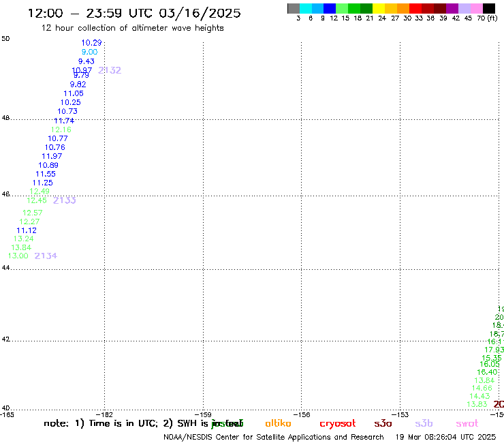This screenshot has width=504, height=443.
Task: Click the purple swatch in the color scale
Action: click(x=452, y=8)
